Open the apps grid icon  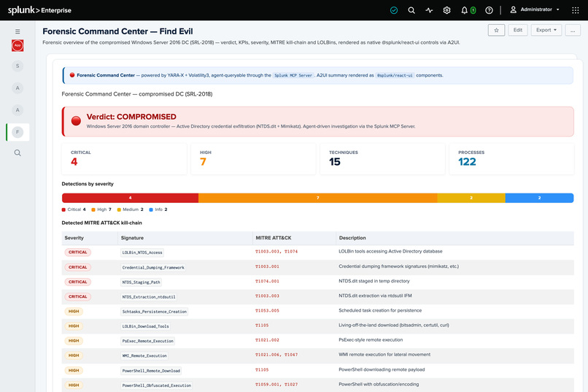(576, 10)
